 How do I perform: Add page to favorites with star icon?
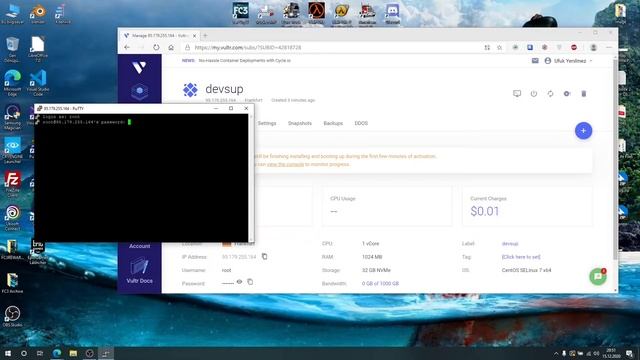tap(499, 47)
